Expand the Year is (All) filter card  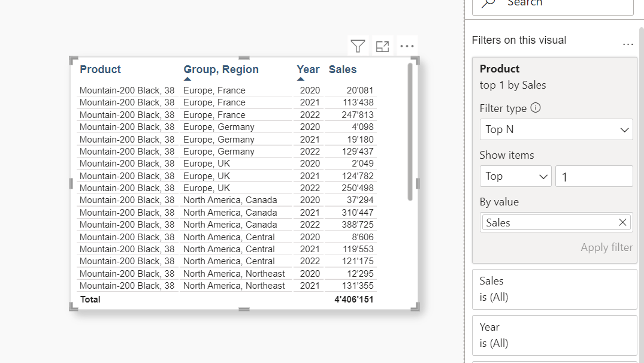tap(554, 335)
